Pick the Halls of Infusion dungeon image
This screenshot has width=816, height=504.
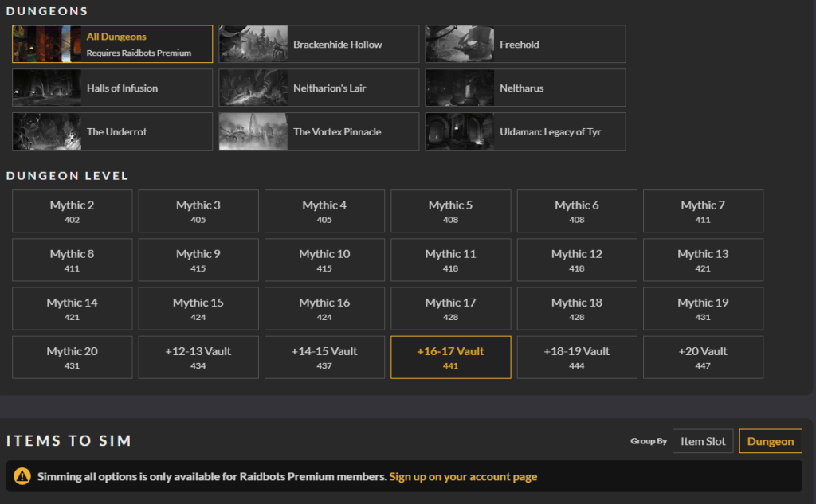coord(48,88)
